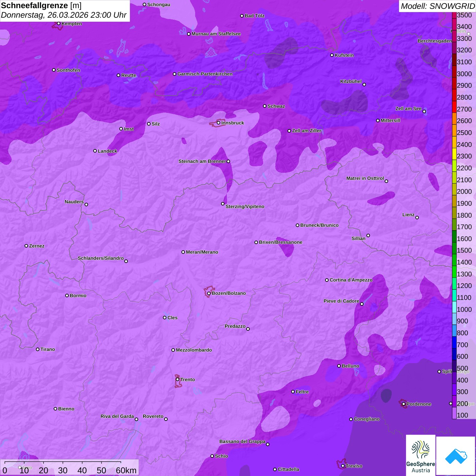The image size is (476, 476).
Task: Click the Lienz marker dot
Action: pos(417,218)
